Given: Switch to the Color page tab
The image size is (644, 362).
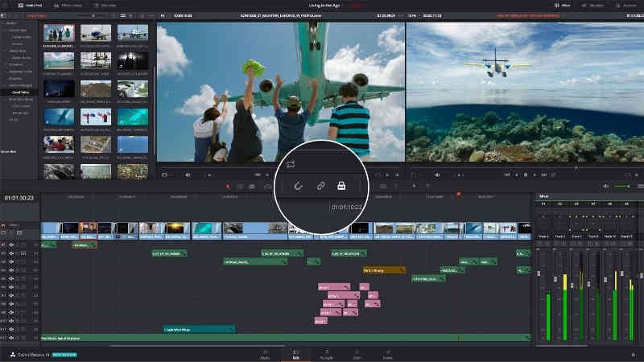Looking at the screenshot, I should 357,354.
